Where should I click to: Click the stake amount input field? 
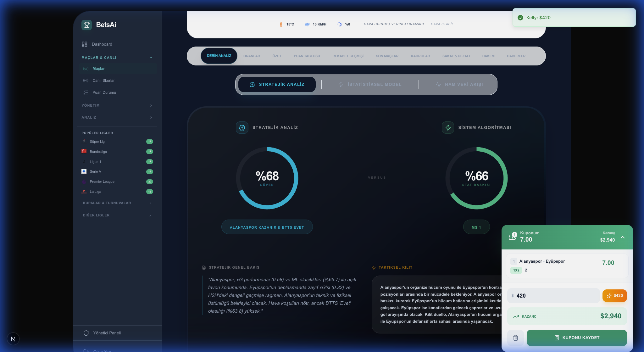click(x=553, y=296)
